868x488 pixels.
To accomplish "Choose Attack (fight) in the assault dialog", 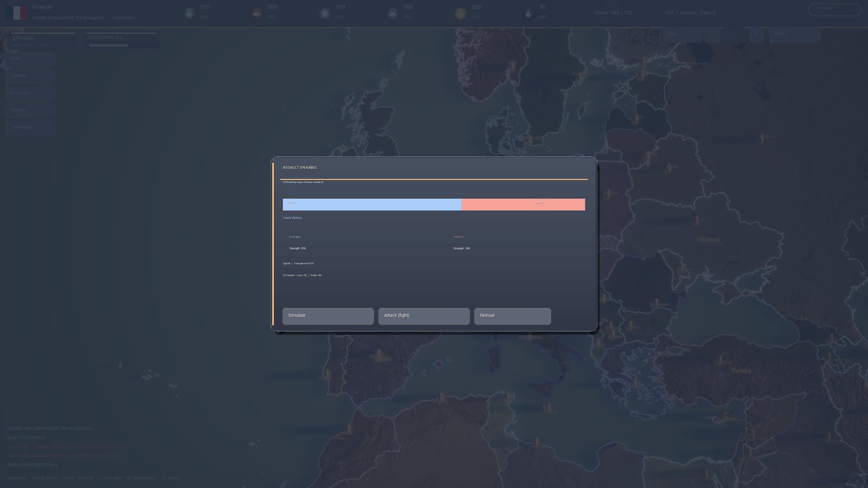I will [424, 316].
